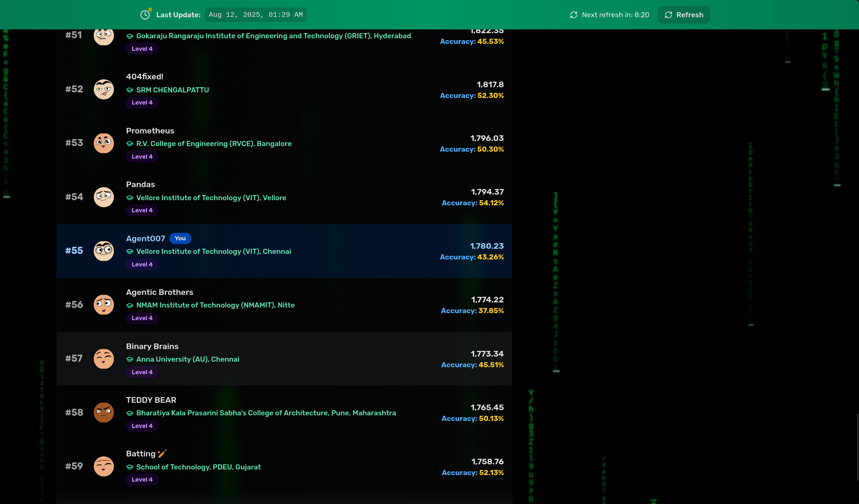Open R.V. College of Engineering (RVCE) link
The height and width of the screenshot is (504, 859).
[x=214, y=144]
